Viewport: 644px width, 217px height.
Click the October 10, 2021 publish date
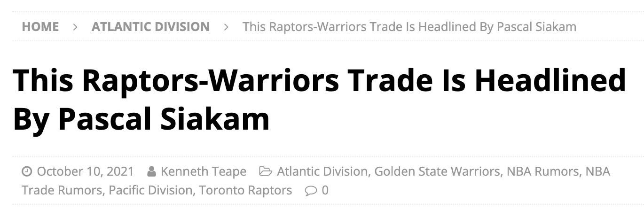click(85, 172)
